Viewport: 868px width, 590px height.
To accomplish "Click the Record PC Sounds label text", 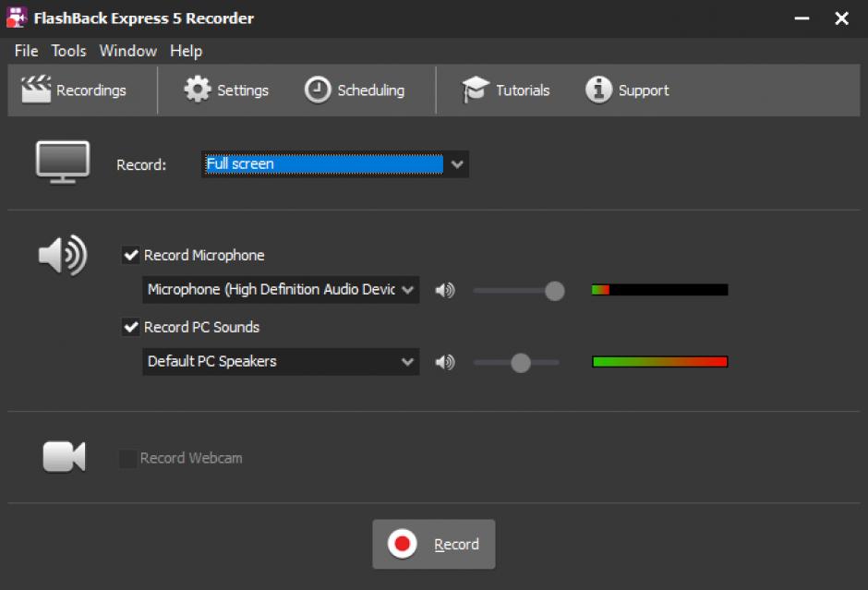I will pos(201,327).
